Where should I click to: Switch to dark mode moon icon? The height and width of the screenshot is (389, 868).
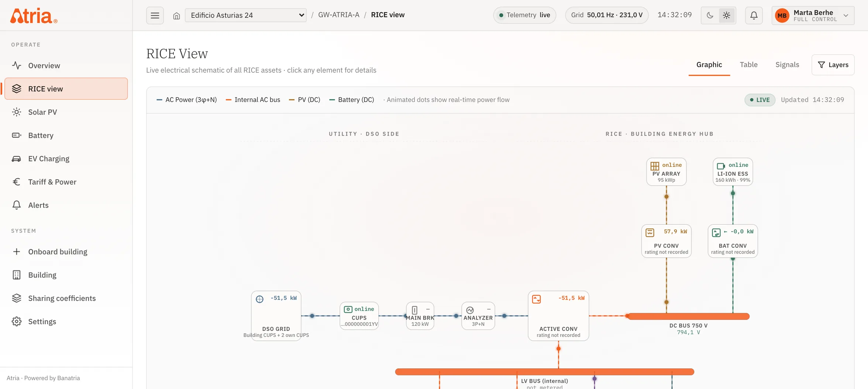click(x=710, y=16)
